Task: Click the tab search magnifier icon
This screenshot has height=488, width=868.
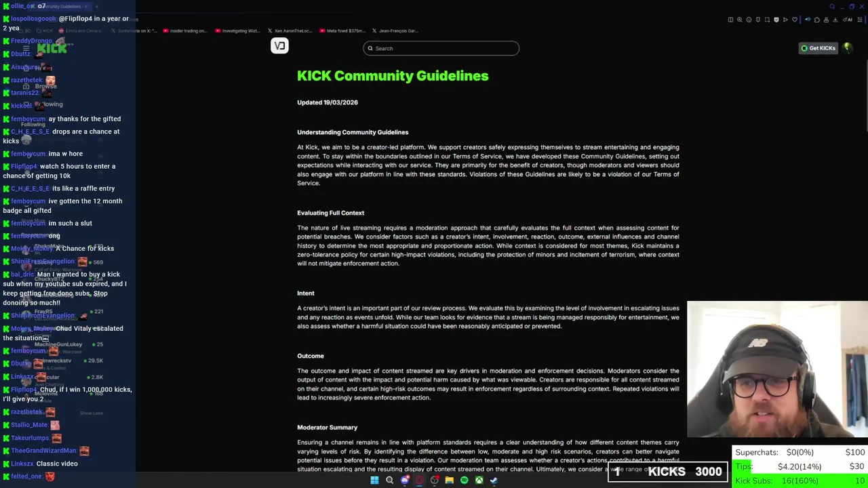Action: point(832,7)
